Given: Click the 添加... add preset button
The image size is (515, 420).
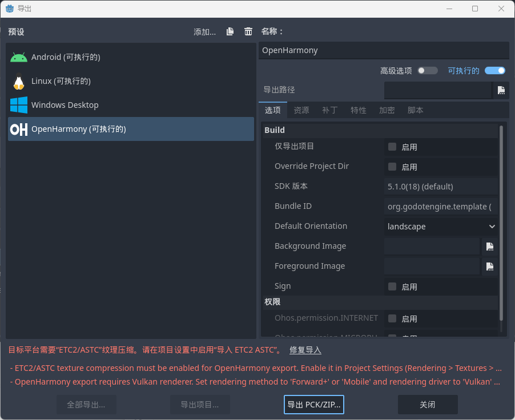Looking at the screenshot, I should [x=204, y=32].
